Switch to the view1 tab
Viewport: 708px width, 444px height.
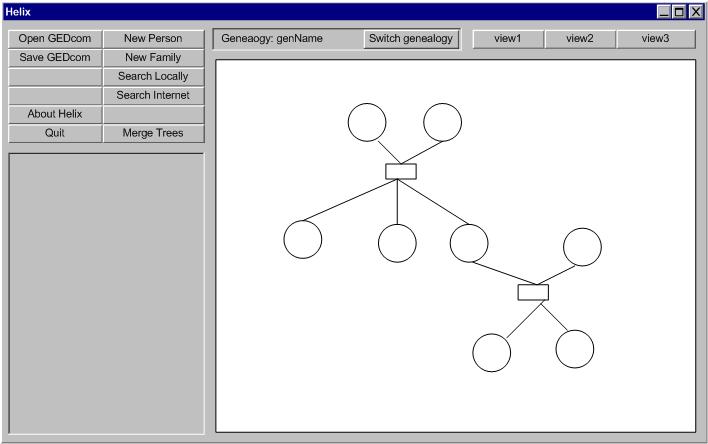[x=507, y=38]
